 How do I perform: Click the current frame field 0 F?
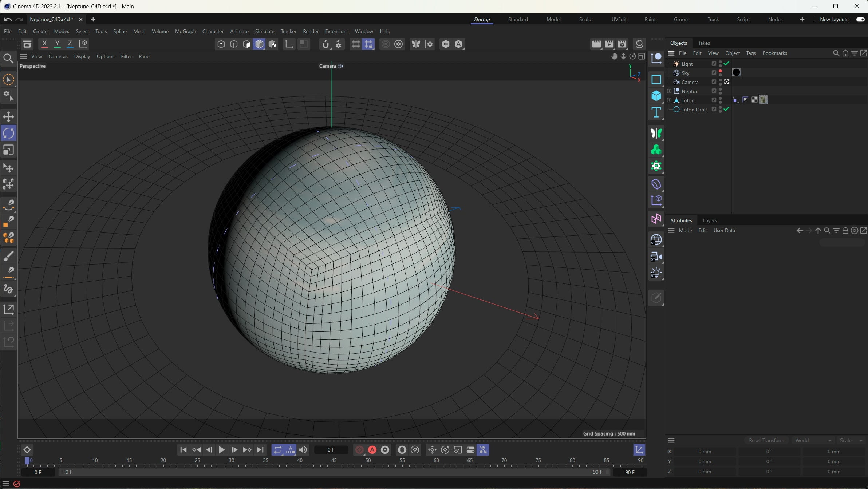tap(331, 450)
